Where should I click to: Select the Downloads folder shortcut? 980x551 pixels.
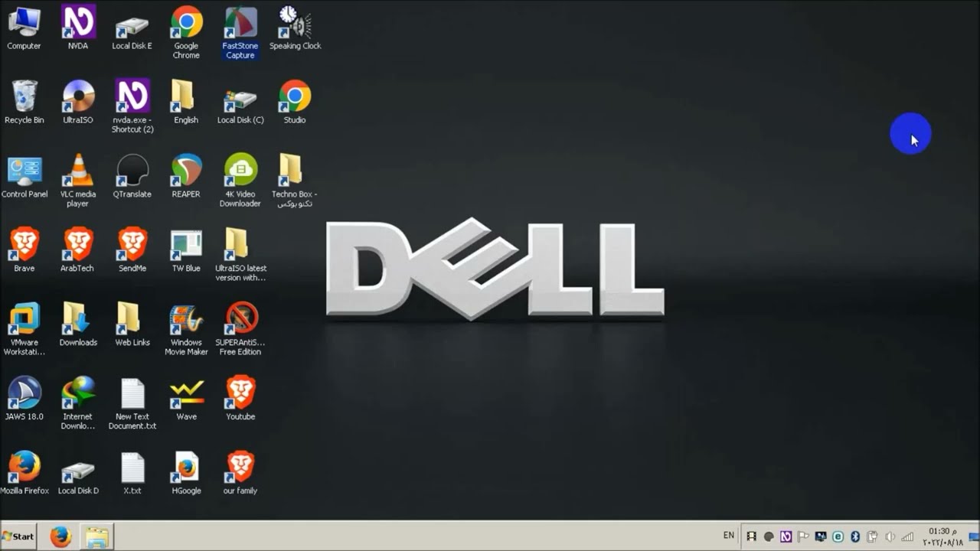(78, 325)
